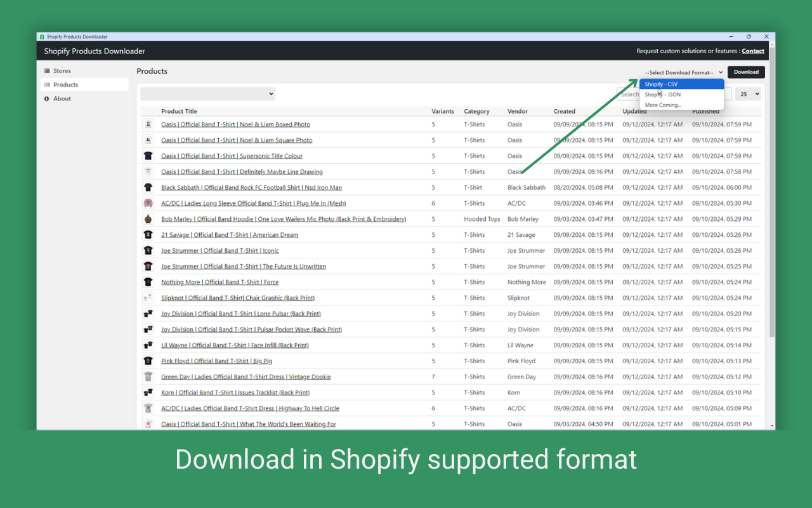Open the store selector dropdown above table
This screenshot has height=508, width=812.
(208, 94)
